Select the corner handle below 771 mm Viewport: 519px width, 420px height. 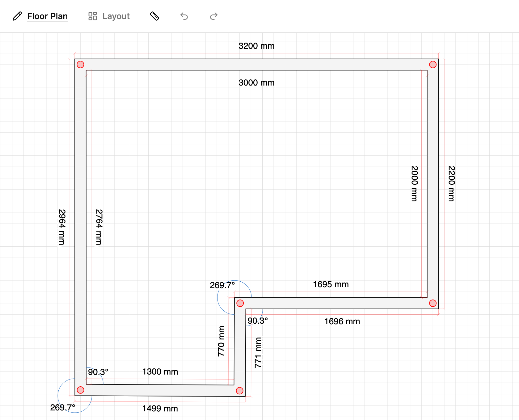(x=240, y=391)
